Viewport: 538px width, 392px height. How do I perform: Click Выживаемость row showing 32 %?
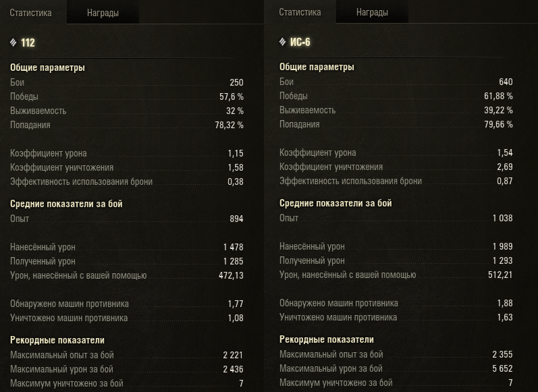pos(127,111)
